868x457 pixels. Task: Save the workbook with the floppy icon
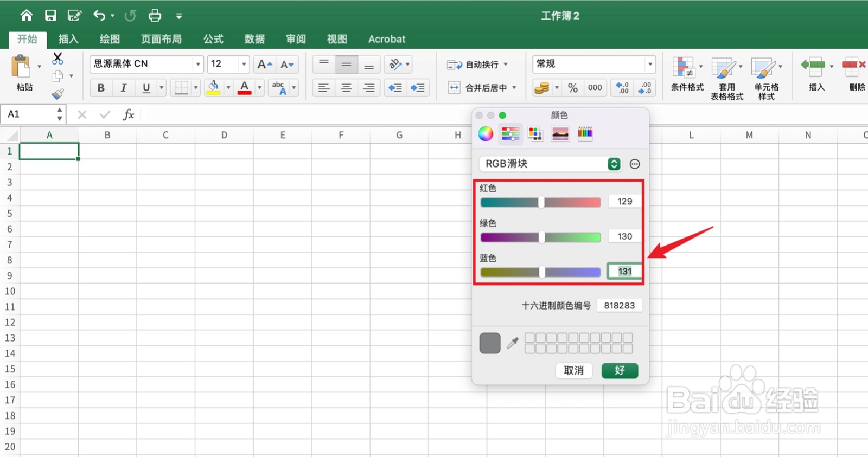pyautogui.click(x=50, y=16)
